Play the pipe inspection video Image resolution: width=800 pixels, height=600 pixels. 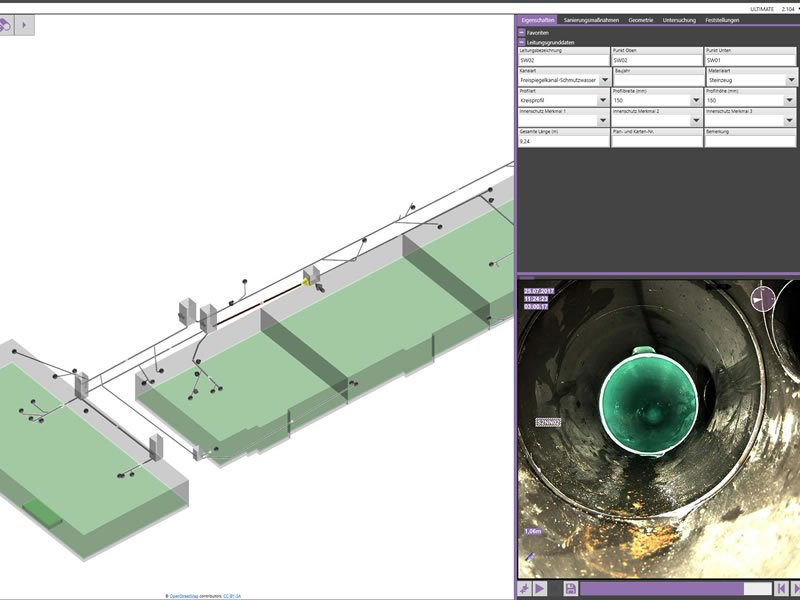540,589
